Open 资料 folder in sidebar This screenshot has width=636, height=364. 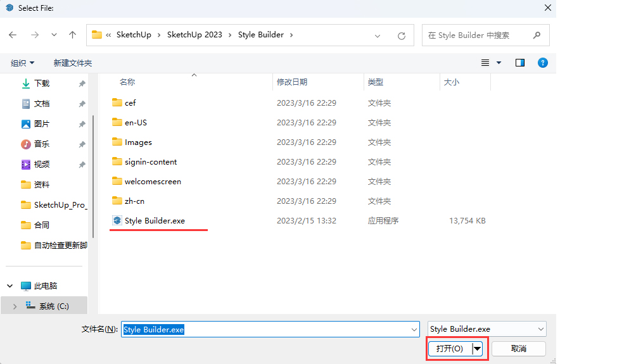pyautogui.click(x=42, y=184)
